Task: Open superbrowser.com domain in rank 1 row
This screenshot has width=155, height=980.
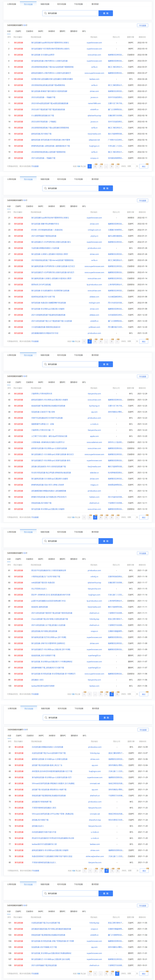Action: 94,43
